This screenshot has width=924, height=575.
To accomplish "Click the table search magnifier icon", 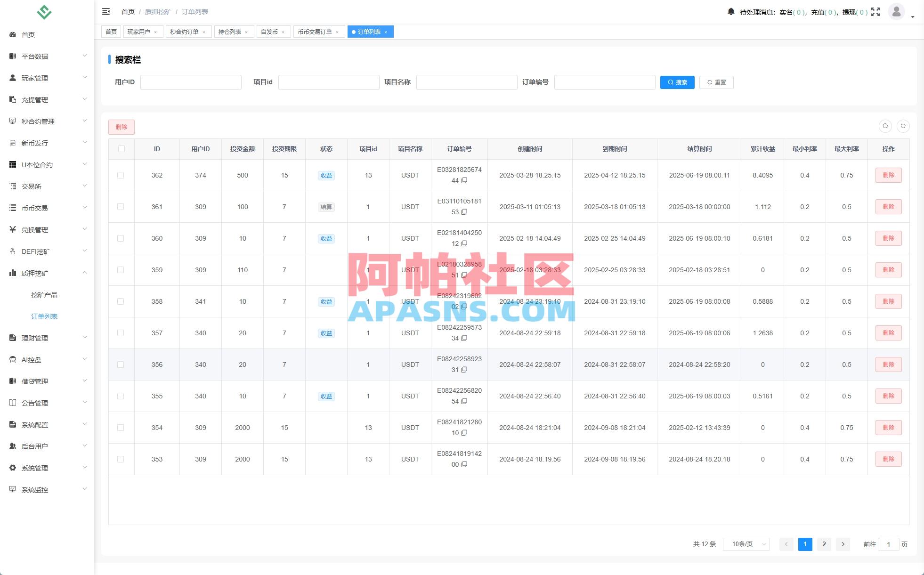I will tap(885, 126).
